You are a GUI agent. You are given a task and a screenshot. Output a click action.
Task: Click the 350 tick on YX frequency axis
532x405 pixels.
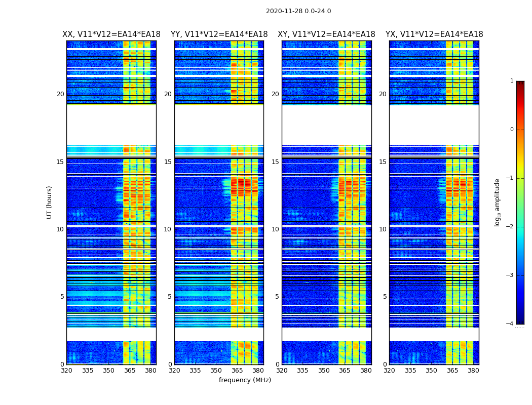[x=431, y=371]
